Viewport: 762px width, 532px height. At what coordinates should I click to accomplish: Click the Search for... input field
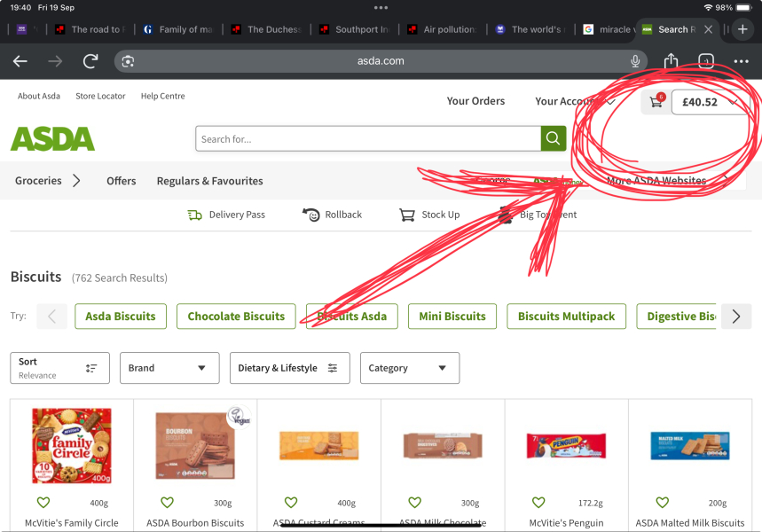[x=368, y=138]
